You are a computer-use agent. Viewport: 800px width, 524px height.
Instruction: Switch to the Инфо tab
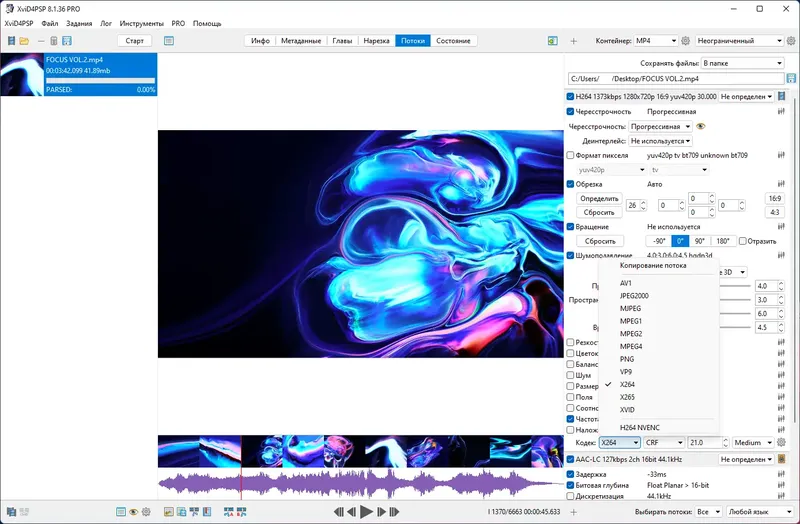point(260,41)
